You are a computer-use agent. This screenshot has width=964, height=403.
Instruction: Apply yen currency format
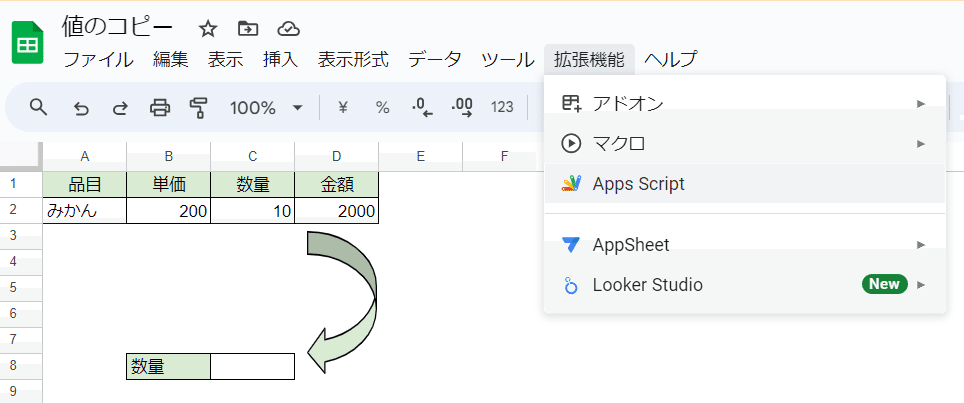[343, 107]
